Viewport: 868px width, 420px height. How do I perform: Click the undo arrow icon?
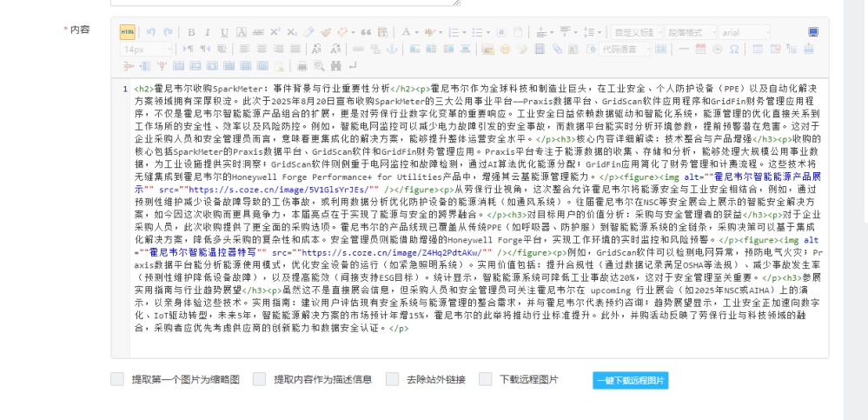coord(151,32)
